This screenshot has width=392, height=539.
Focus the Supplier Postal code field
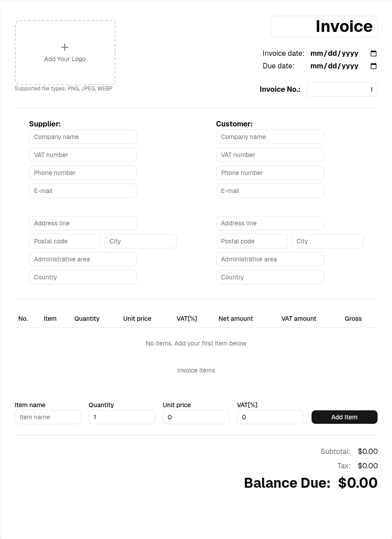tap(65, 241)
